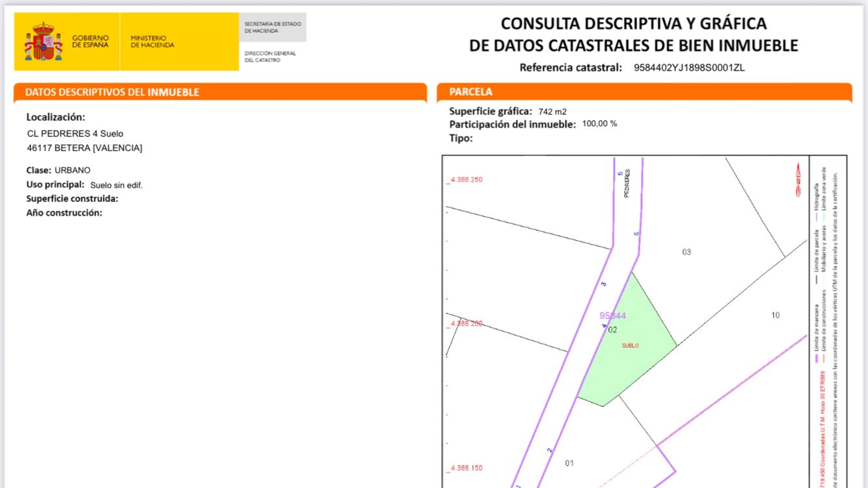
Task: Click the 4.388.150 coordinate label
Action: tap(466, 468)
